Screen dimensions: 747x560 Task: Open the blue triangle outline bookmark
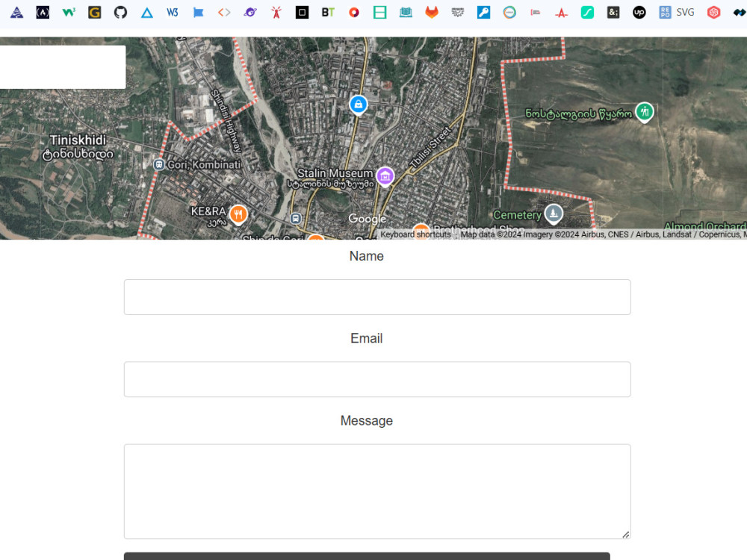(x=146, y=13)
